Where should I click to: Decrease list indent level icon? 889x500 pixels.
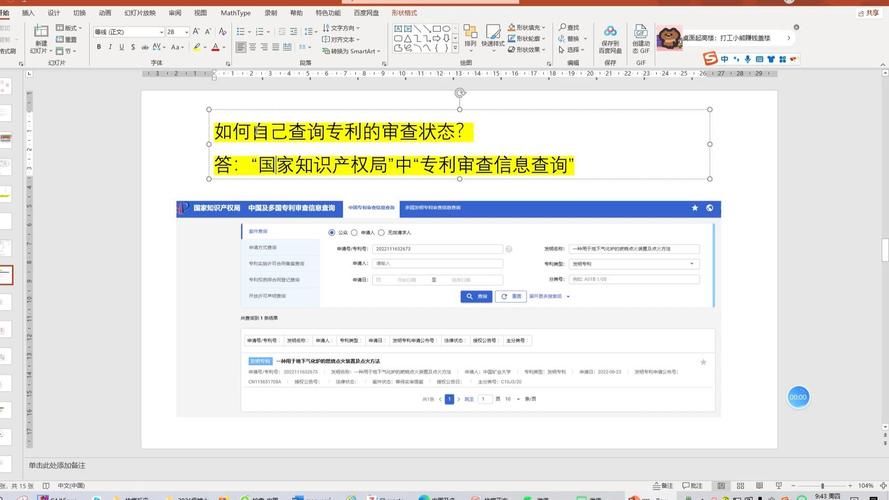pyautogui.click(x=282, y=32)
